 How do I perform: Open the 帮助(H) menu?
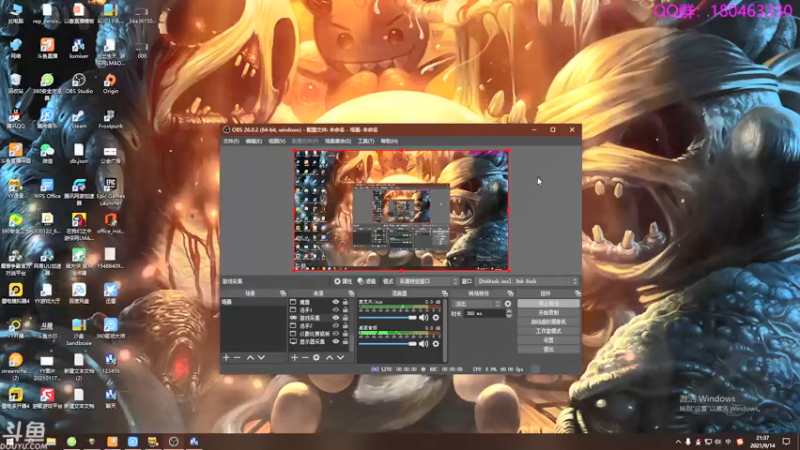pyautogui.click(x=389, y=141)
